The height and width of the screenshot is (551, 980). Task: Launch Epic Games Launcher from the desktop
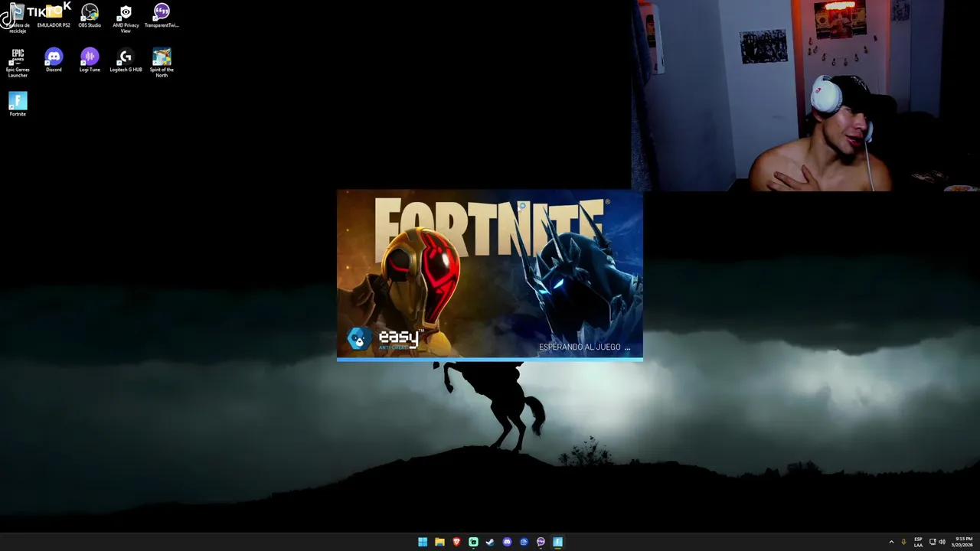pyautogui.click(x=18, y=63)
